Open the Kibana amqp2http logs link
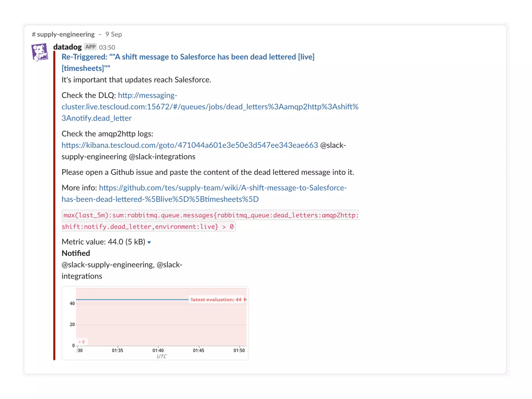 (189, 145)
